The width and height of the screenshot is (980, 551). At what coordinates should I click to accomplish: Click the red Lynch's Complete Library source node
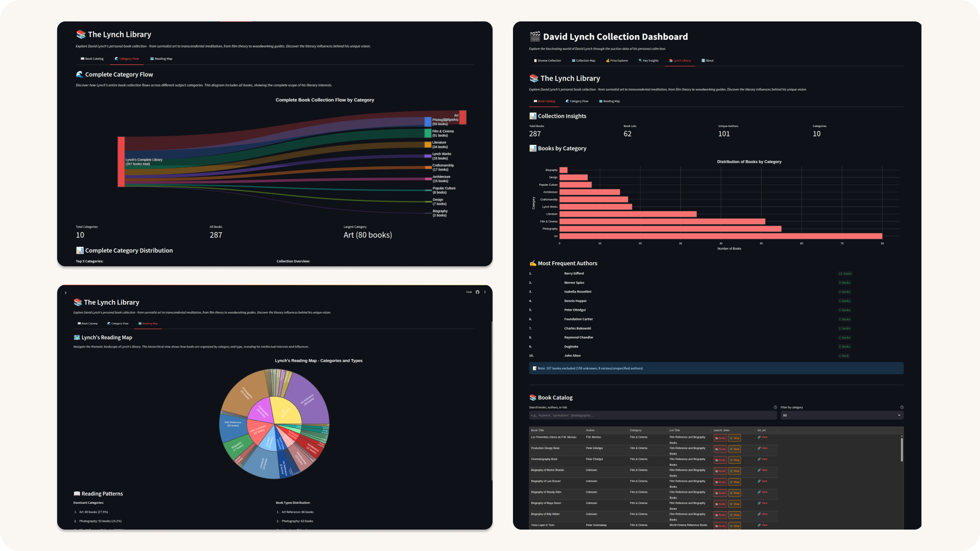point(121,162)
